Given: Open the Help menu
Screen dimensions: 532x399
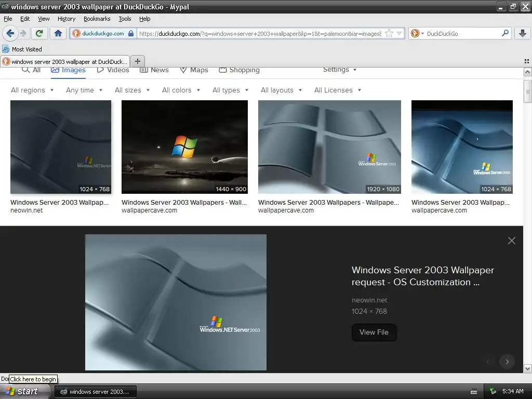Looking at the screenshot, I should click(144, 19).
